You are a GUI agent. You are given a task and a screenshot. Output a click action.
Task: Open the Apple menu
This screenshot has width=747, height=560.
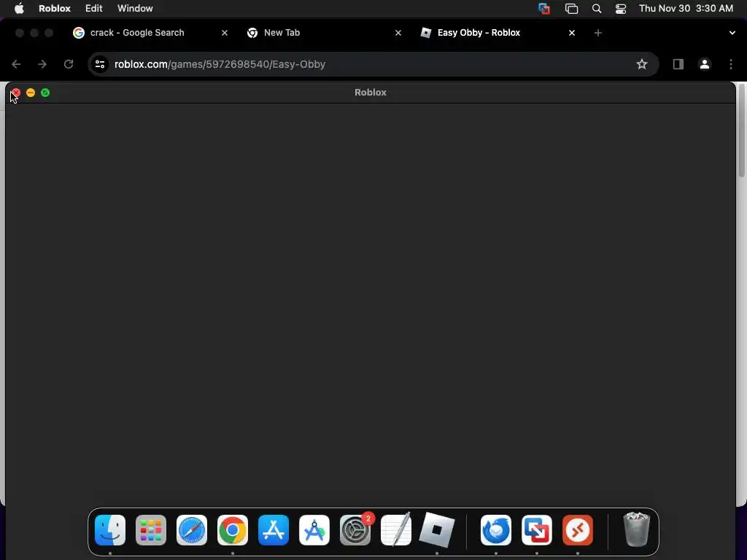[19, 8]
